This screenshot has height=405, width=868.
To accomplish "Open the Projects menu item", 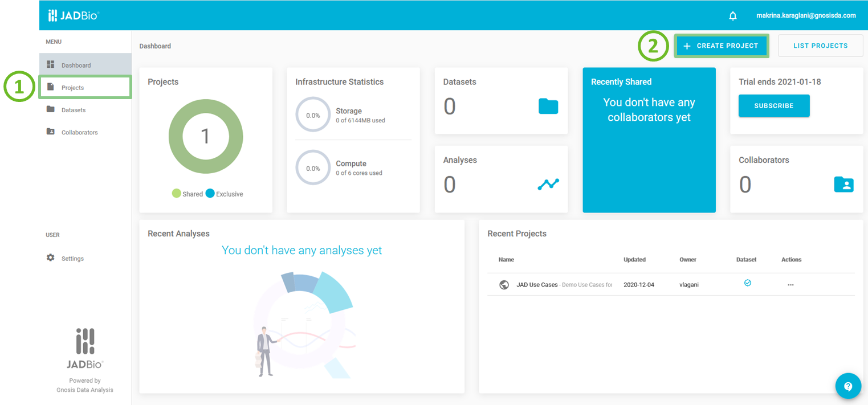I will [85, 88].
